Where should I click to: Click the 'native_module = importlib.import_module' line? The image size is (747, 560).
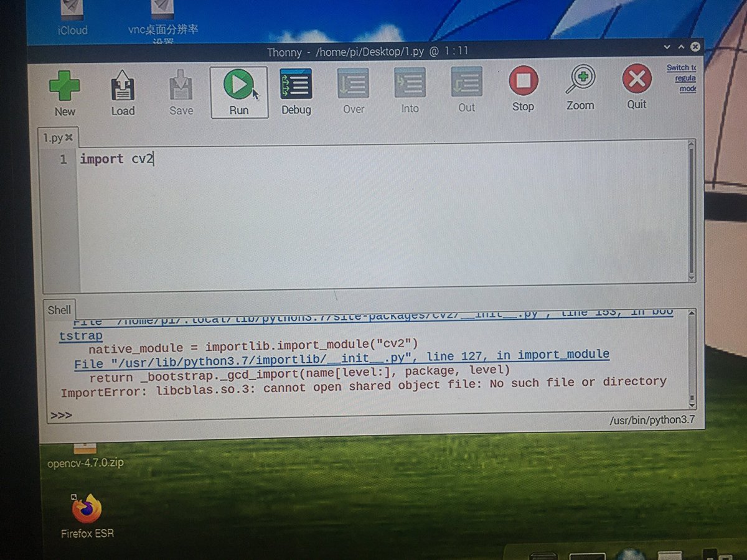click(255, 345)
